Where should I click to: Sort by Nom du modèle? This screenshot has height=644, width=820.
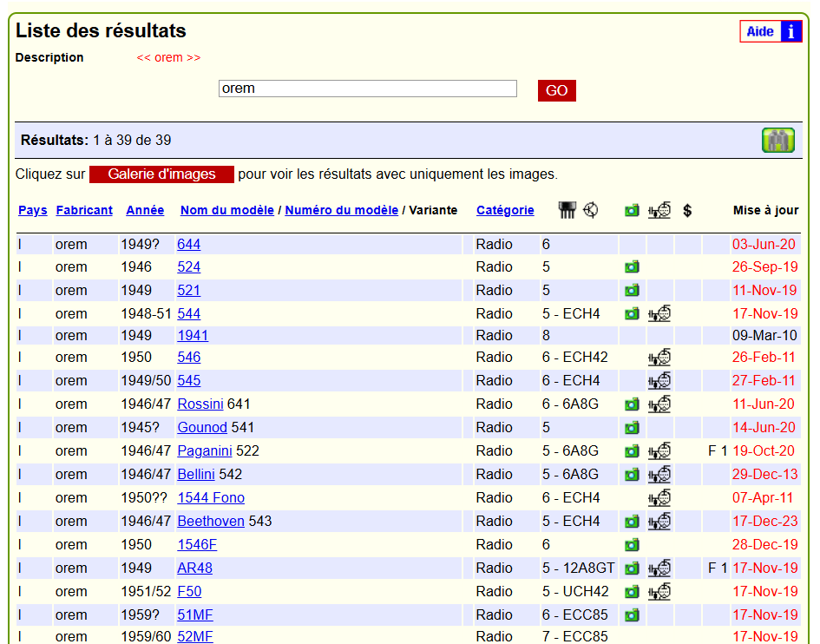pyautogui.click(x=227, y=210)
